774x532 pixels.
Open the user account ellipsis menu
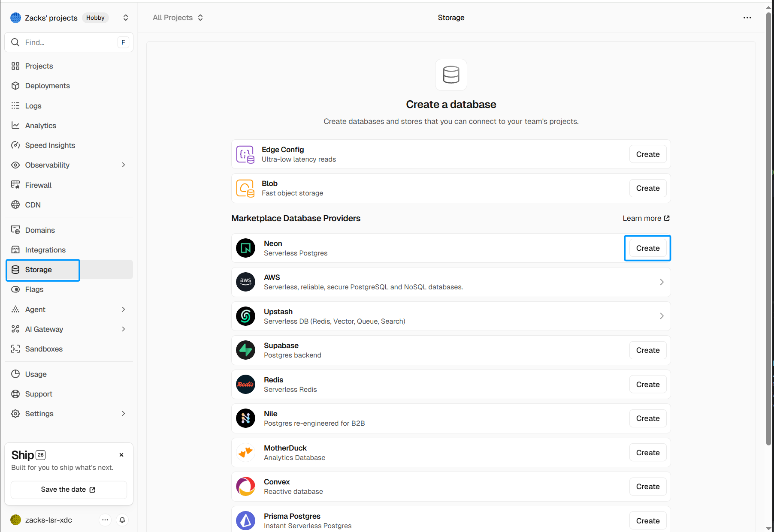click(x=105, y=520)
